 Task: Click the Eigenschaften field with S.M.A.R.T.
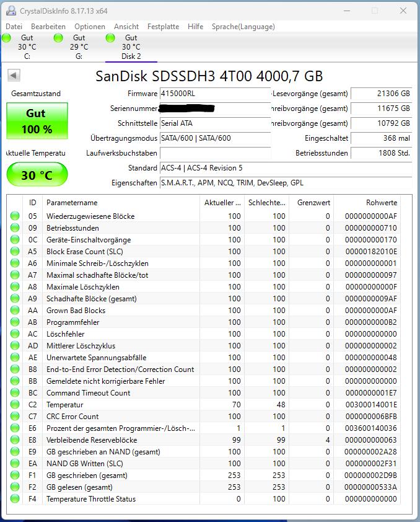286,183
